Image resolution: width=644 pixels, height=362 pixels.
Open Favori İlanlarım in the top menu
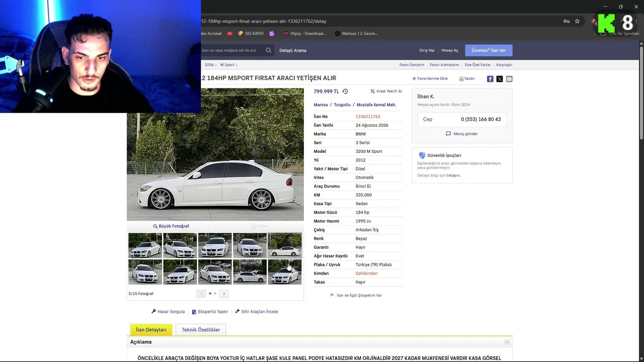pos(412,65)
